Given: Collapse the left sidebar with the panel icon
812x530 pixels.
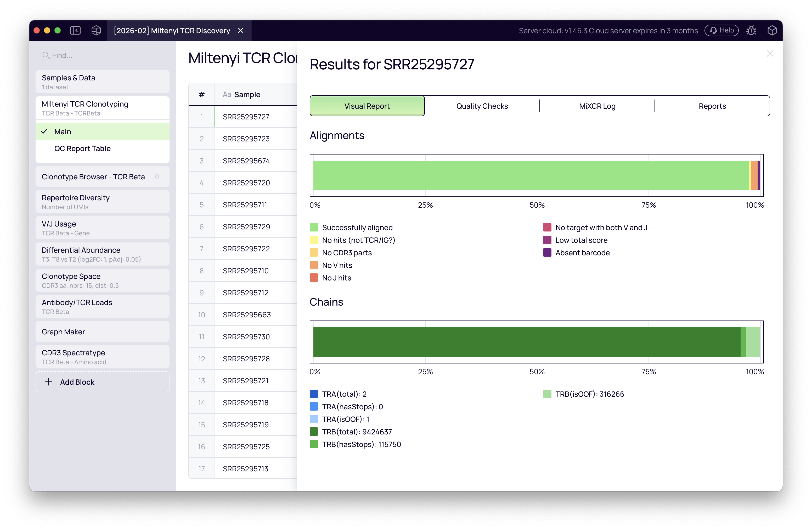Looking at the screenshot, I should (75, 30).
